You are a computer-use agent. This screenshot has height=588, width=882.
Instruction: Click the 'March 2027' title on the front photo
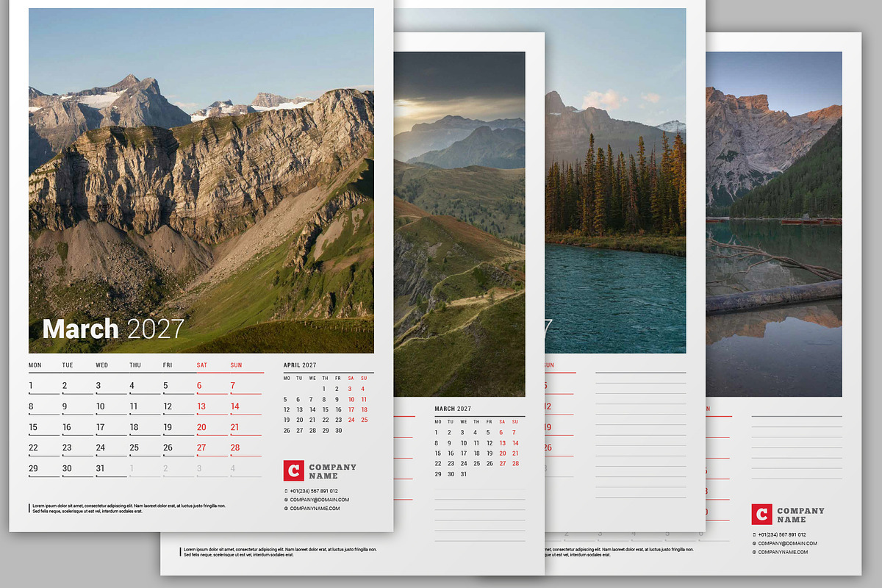(113, 329)
